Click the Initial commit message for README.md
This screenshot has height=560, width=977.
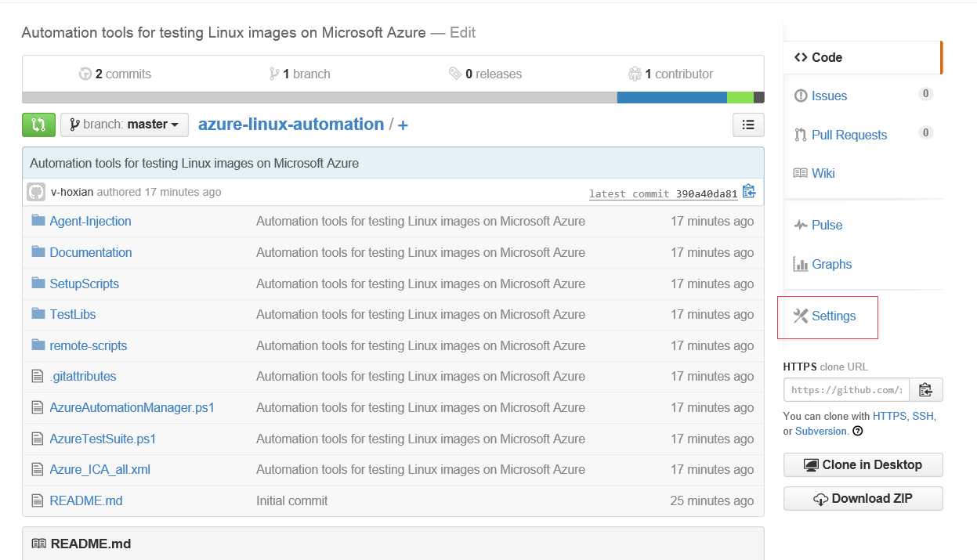(x=291, y=500)
